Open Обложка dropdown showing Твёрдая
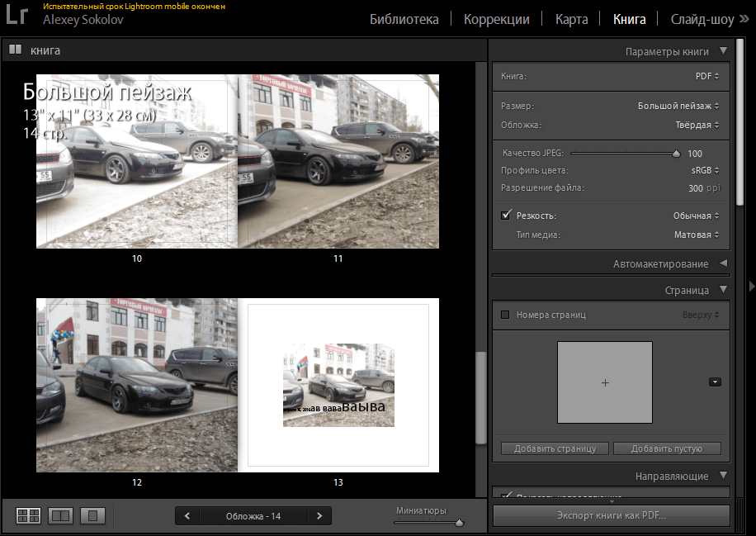 [x=697, y=125]
